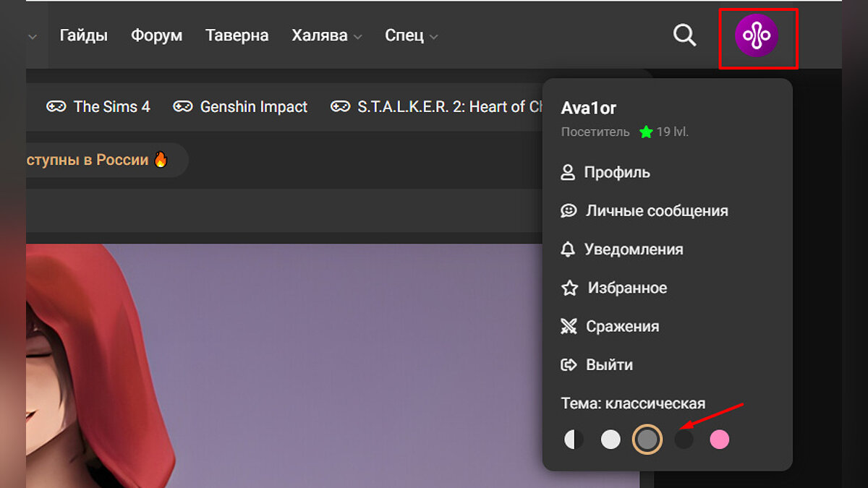Click the star icon beside Избранное
The height and width of the screenshot is (488, 868).
tap(570, 288)
